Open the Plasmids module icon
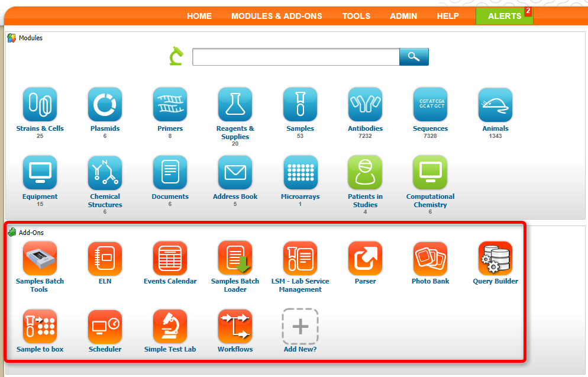Viewport: 588px width, 377px height. coord(105,105)
